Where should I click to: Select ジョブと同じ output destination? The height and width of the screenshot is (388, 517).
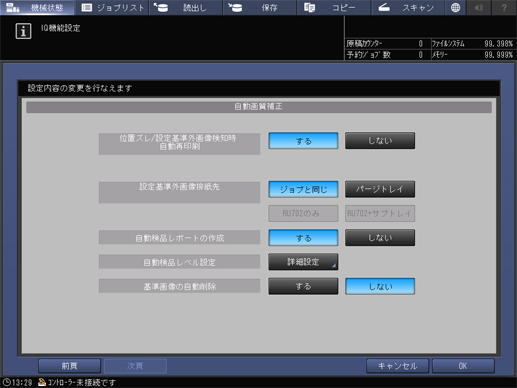point(303,189)
